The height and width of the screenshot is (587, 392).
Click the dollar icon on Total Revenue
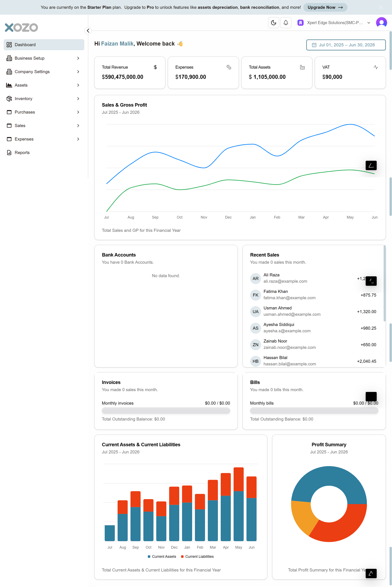pos(155,67)
